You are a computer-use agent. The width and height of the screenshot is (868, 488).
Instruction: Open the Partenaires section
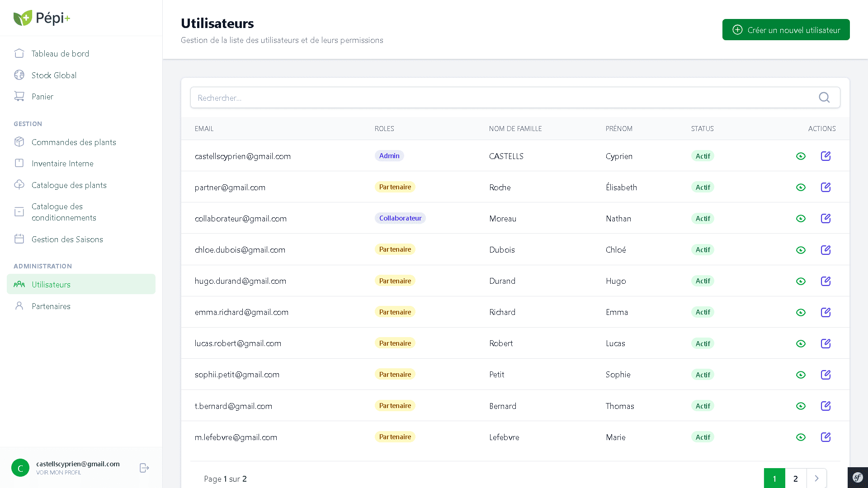(51, 306)
